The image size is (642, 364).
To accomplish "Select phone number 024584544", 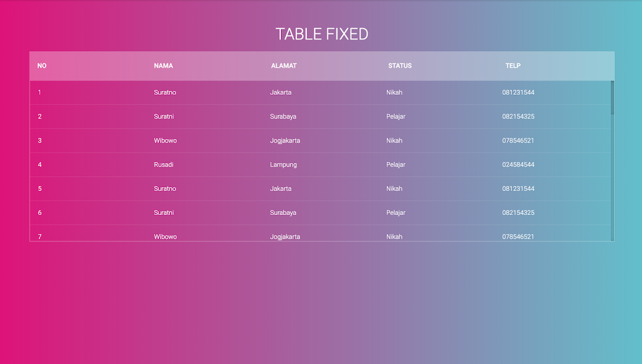I will click(x=518, y=165).
